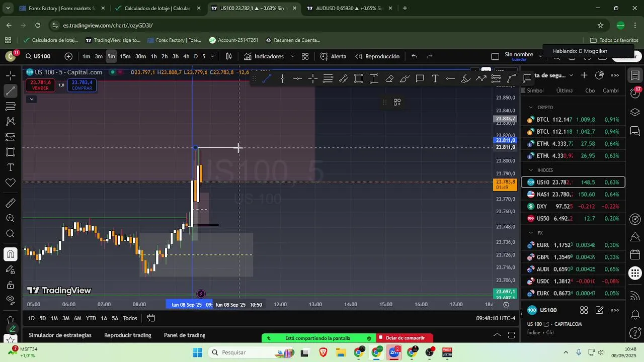
Task: Collapse the INDICES watchlist section
Action: point(531,170)
